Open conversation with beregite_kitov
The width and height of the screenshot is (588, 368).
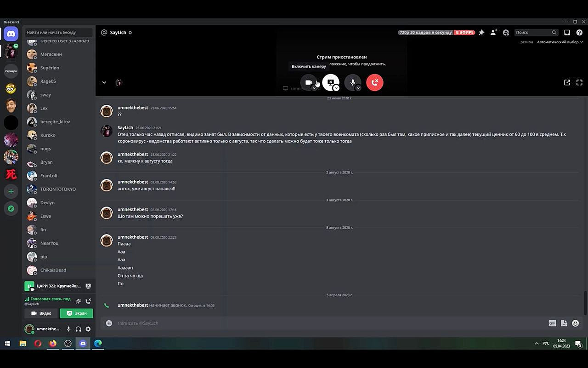pyautogui.click(x=59, y=122)
